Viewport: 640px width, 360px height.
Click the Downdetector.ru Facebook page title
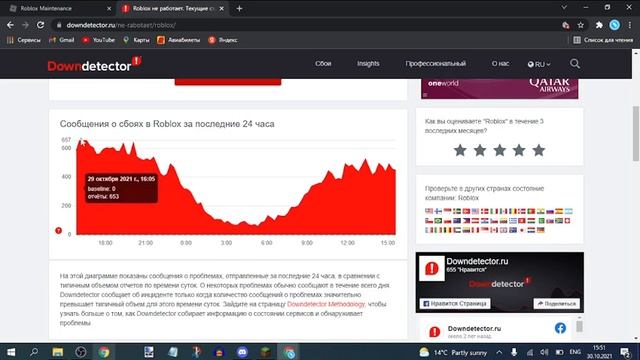[x=477, y=261]
